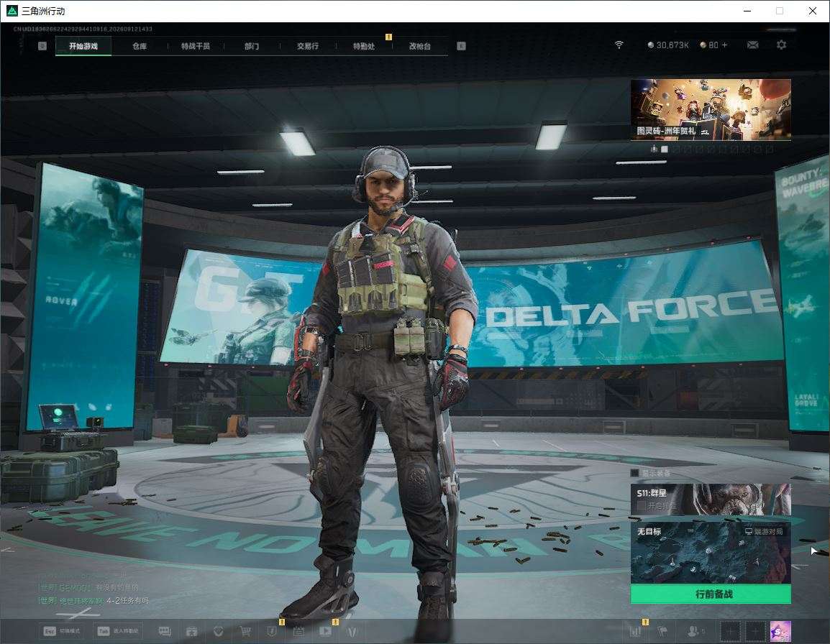The height and width of the screenshot is (644, 830).
Task: Open the 特勤处 tab
Action: click(x=364, y=46)
